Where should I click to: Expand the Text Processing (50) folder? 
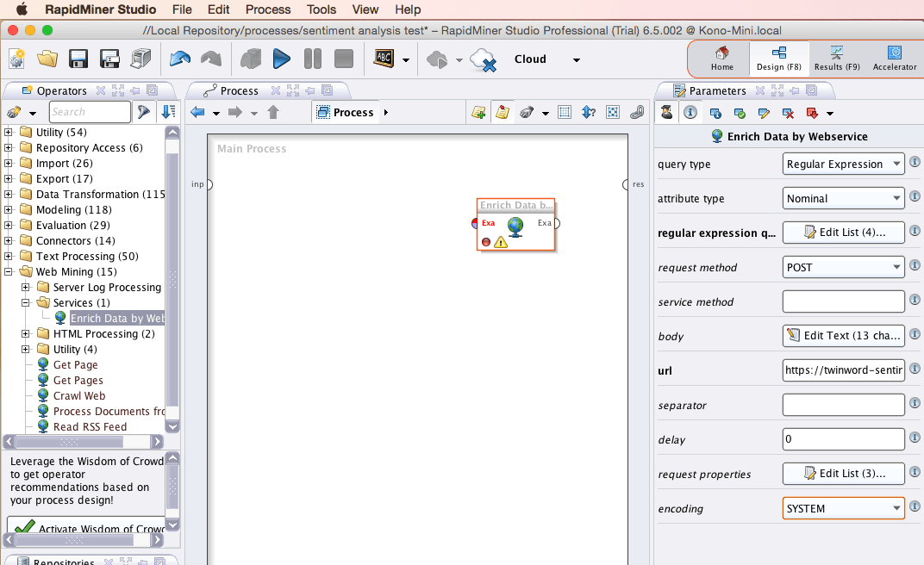(x=9, y=256)
